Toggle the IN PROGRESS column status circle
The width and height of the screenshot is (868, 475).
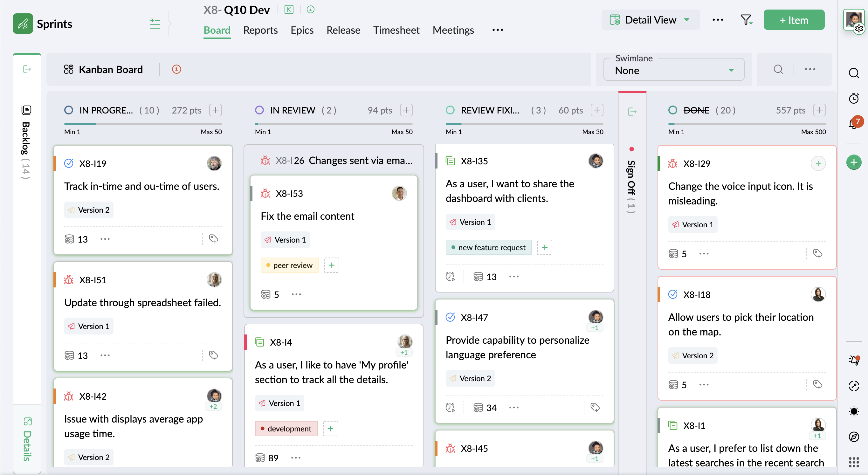point(69,110)
